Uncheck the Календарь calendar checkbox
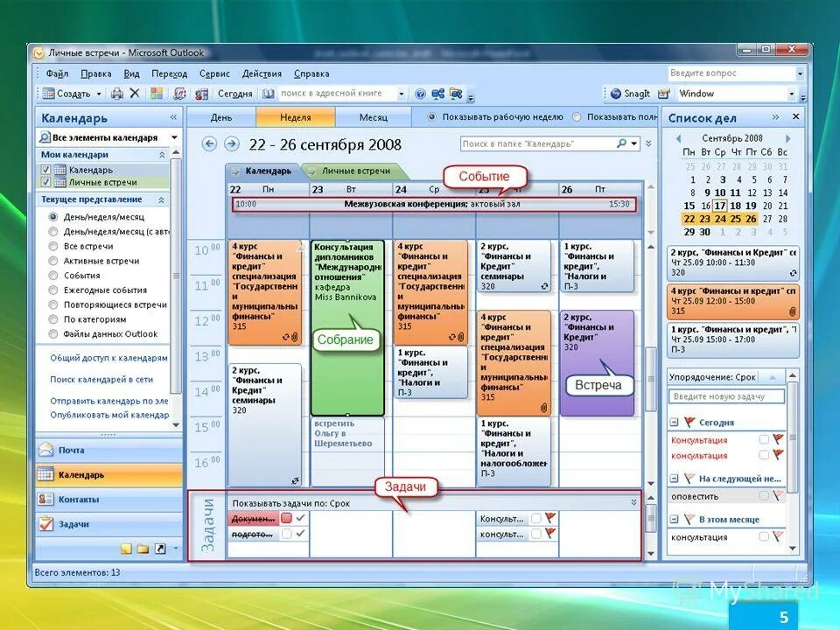The width and height of the screenshot is (840, 630). click(45, 170)
